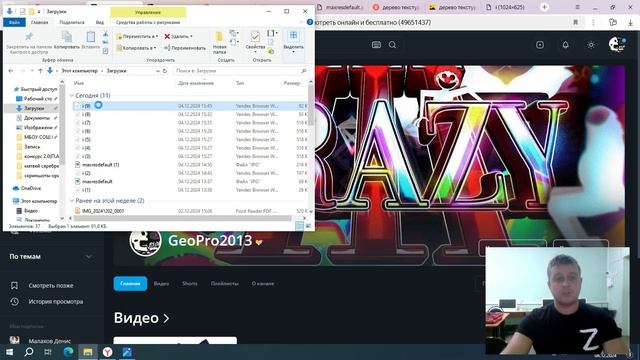Screen dimensions: 640x360
Task: Switch to large thumbnails view icon
Action: (x=309, y=226)
